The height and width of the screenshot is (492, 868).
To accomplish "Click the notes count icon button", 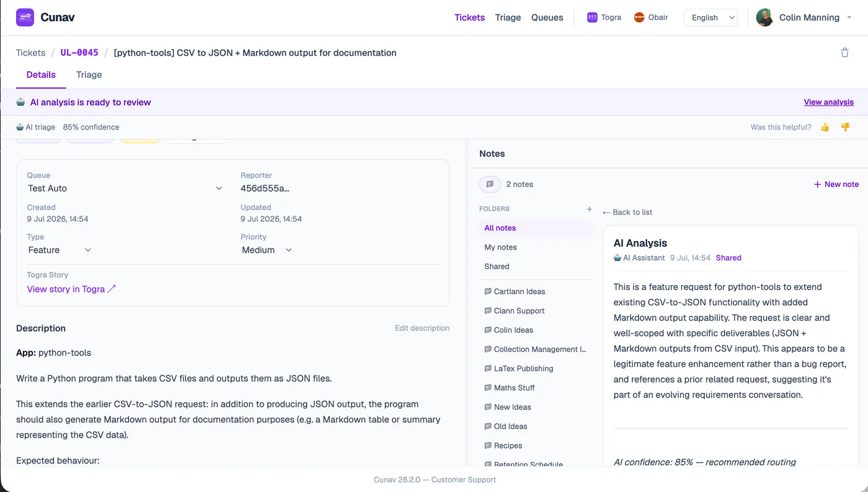I will pyautogui.click(x=490, y=184).
